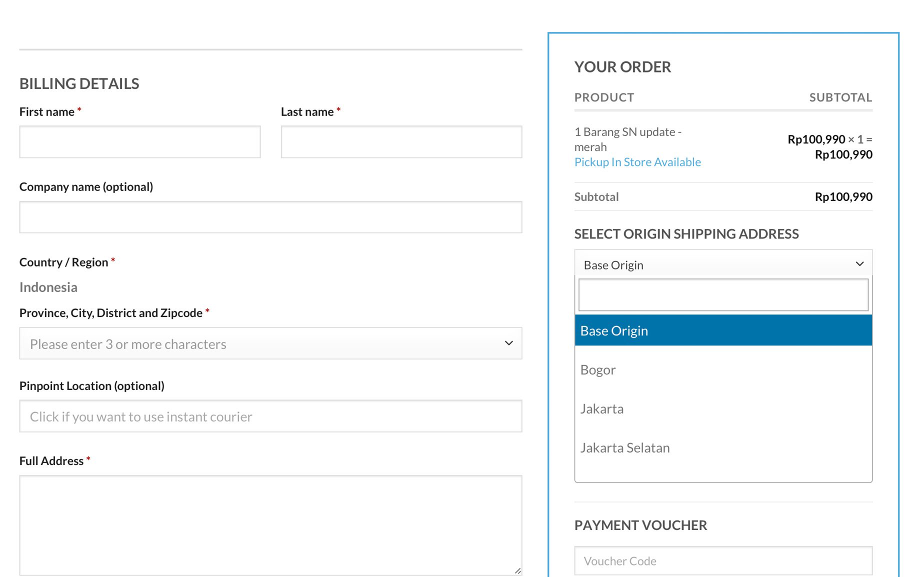Click the chevron arrow beside Base Origin
924x577 pixels.
(859, 264)
